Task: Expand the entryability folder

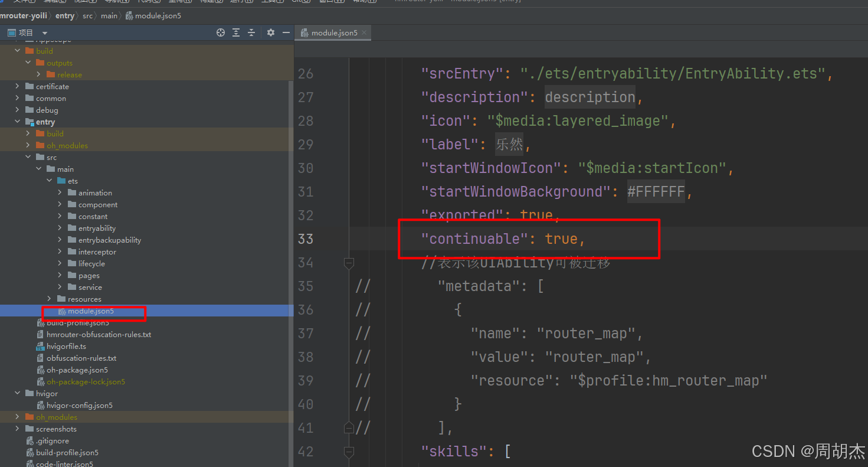Action: [60, 228]
